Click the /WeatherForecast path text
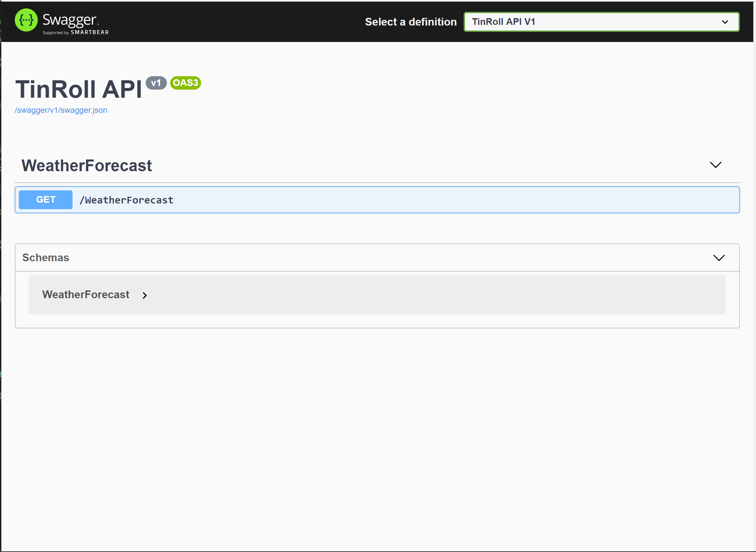756x552 pixels. pos(127,200)
